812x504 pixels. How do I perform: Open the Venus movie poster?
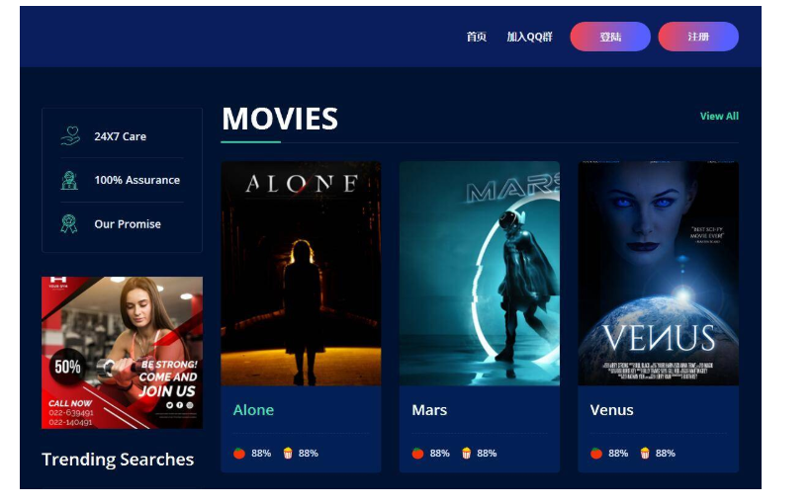[x=658, y=274]
